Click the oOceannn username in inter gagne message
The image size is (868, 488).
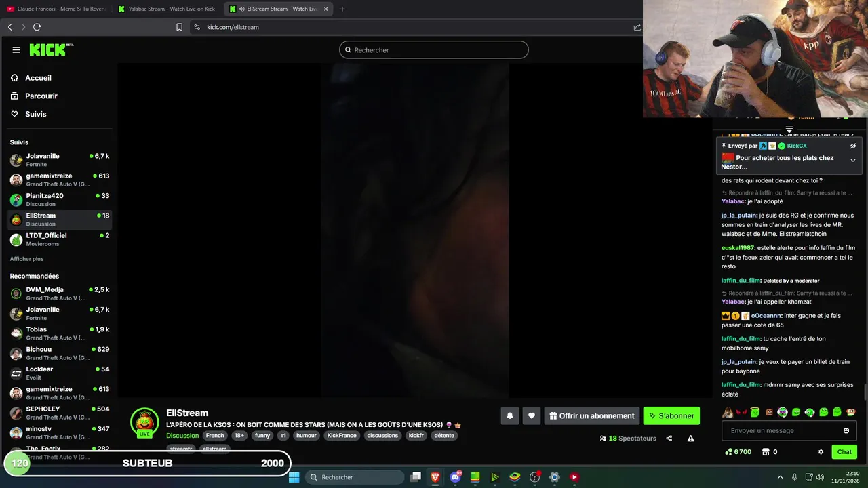[766, 316]
